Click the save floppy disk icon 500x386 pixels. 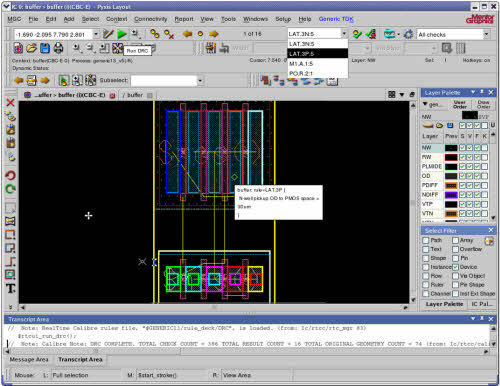coord(45,48)
